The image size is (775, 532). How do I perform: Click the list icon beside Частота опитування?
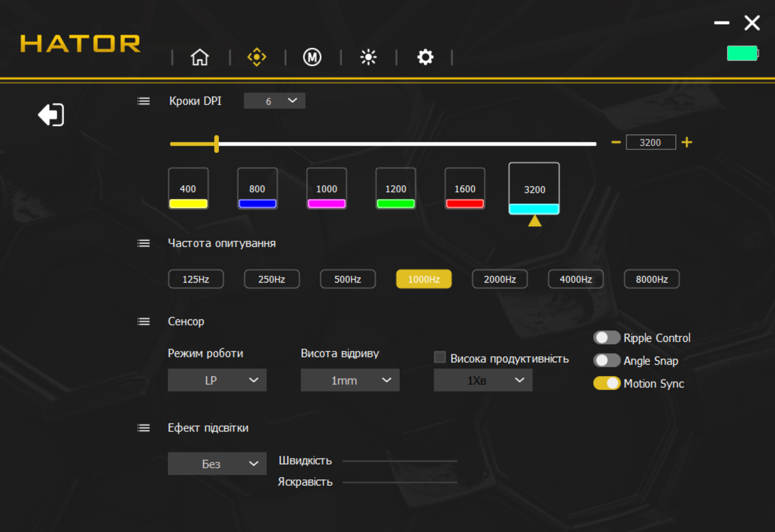click(144, 243)
